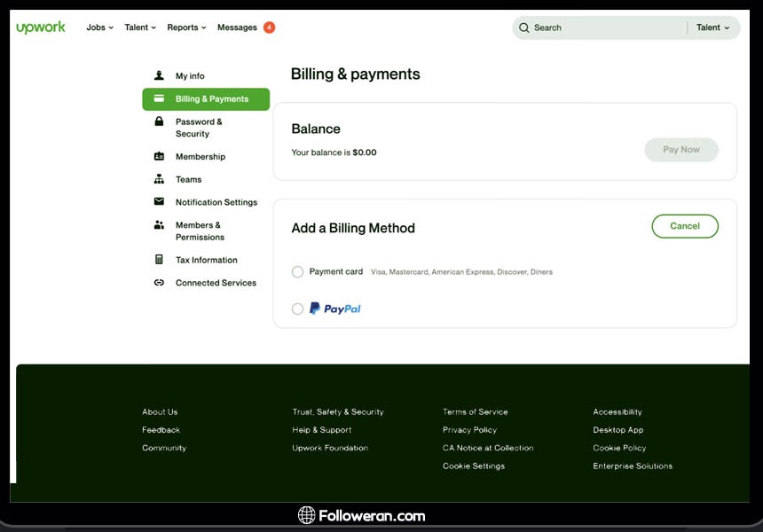The height and width of the screenshot is (532, 763).
Task: Click the My info person icon
Action: [x=159, y=75]
